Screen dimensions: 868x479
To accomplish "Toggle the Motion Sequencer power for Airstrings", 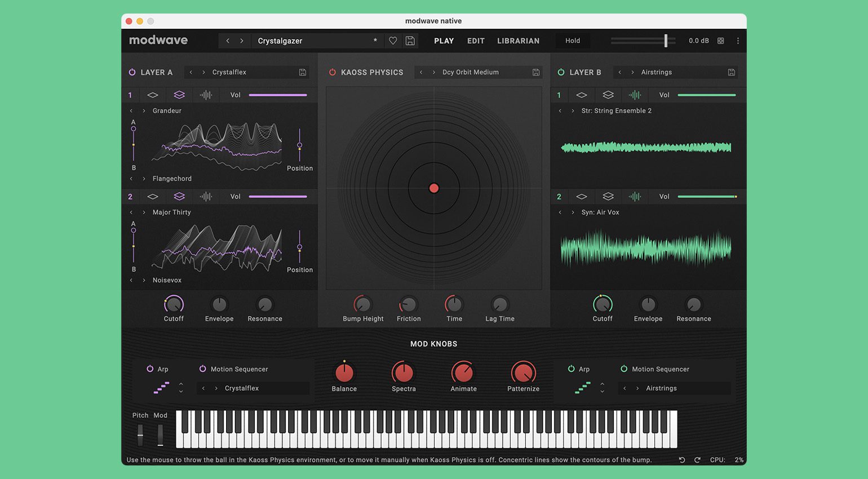I will (623, 369).
